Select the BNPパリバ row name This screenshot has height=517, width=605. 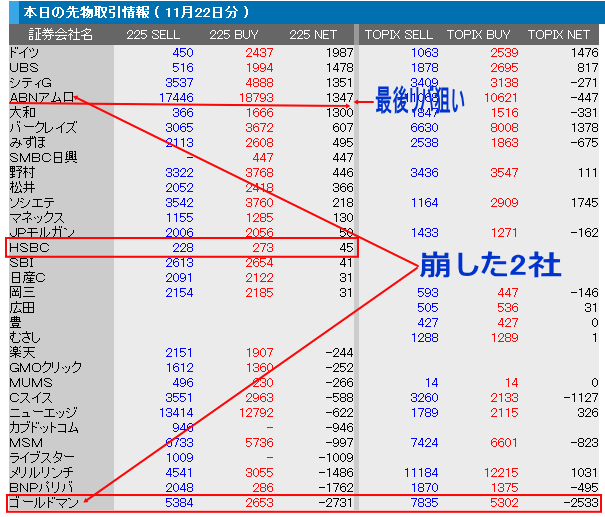[x=41, y=488]
